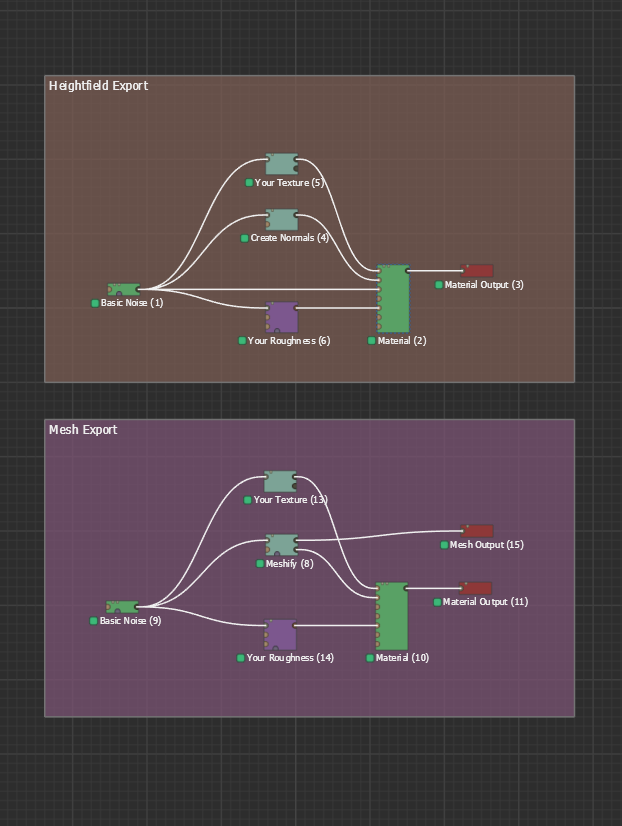Click the Create Normals (4) label text

[x=289, y=238]
